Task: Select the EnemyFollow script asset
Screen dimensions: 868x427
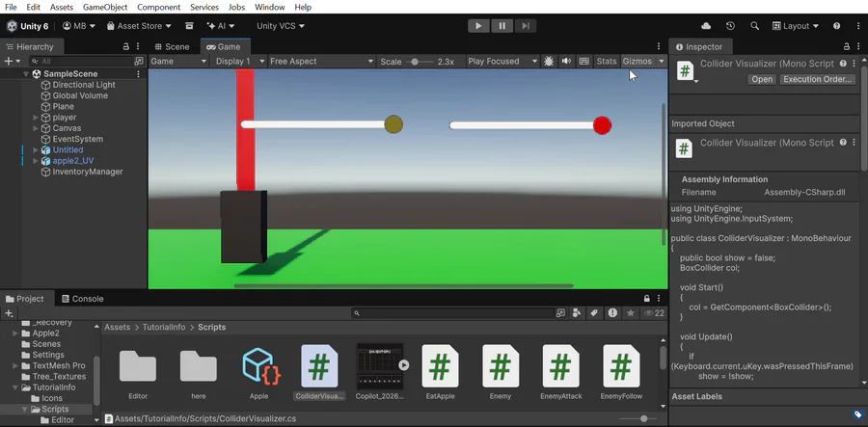Action: tap(621, 365)
